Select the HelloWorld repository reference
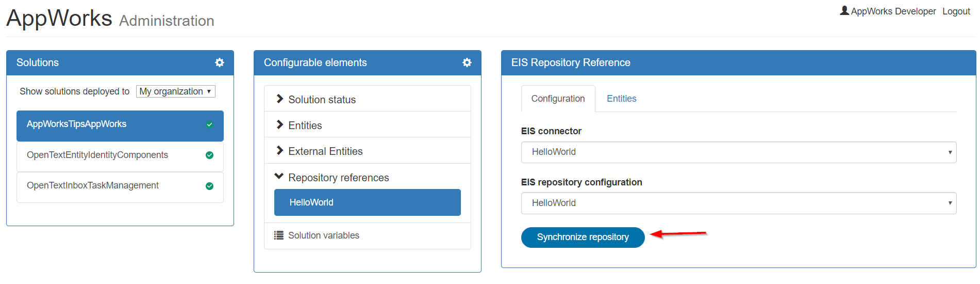980x284 pixels. 367,202
